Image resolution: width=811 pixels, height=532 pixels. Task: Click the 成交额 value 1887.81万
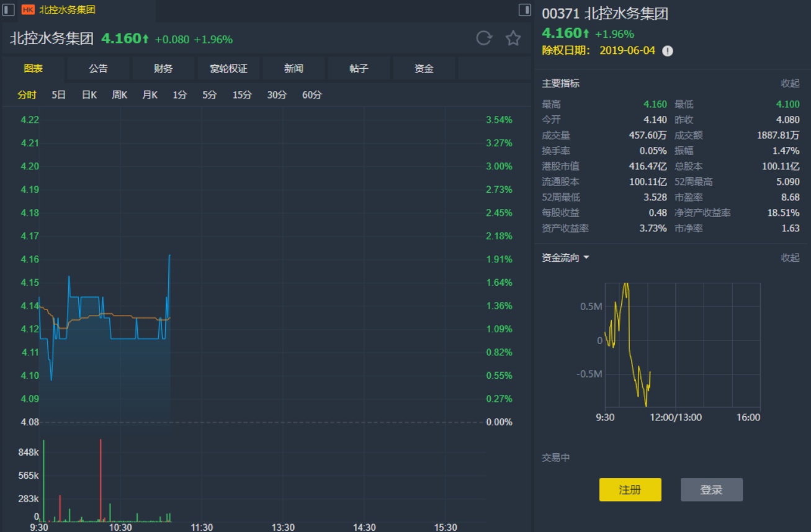(777, 135)
